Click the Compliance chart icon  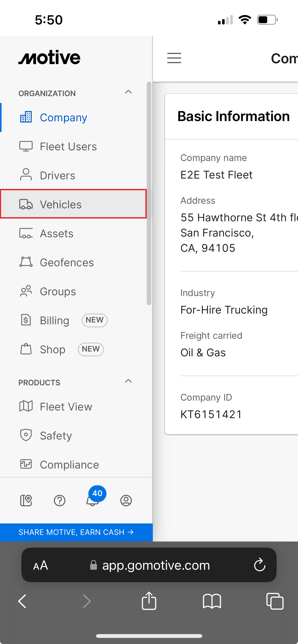26,464
